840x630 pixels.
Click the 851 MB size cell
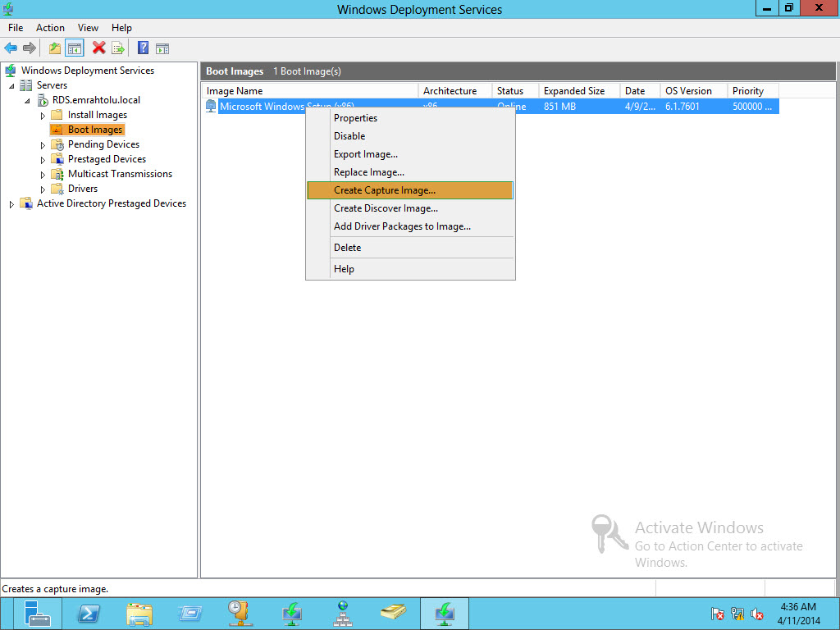click(x=559, y=107)
